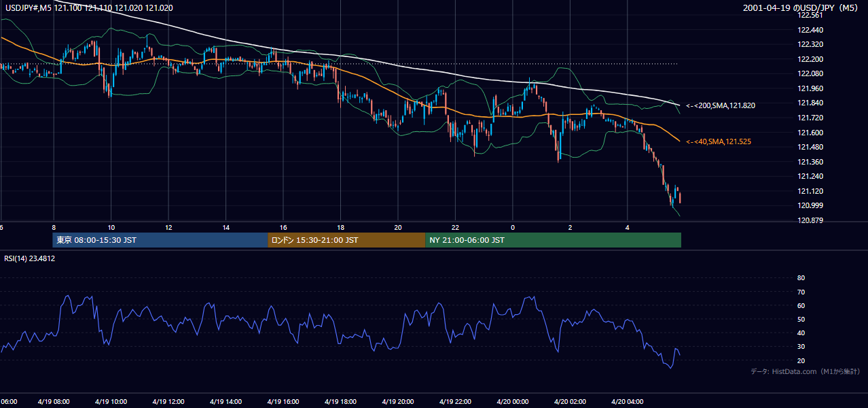Click the 122.200 price axis label
Image resolution: width=868 pixels, height=408 pixels.
pyautogui.click(x=812, y=59)
